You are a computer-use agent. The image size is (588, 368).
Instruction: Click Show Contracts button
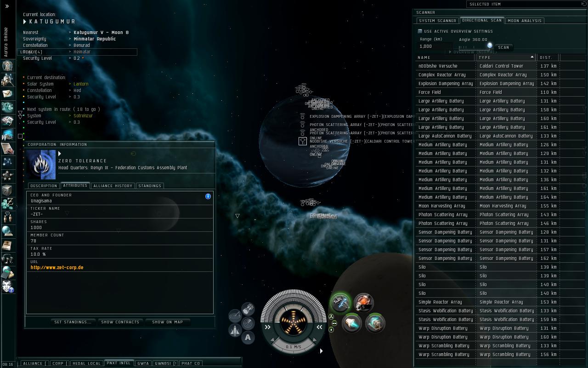[120, 322]
